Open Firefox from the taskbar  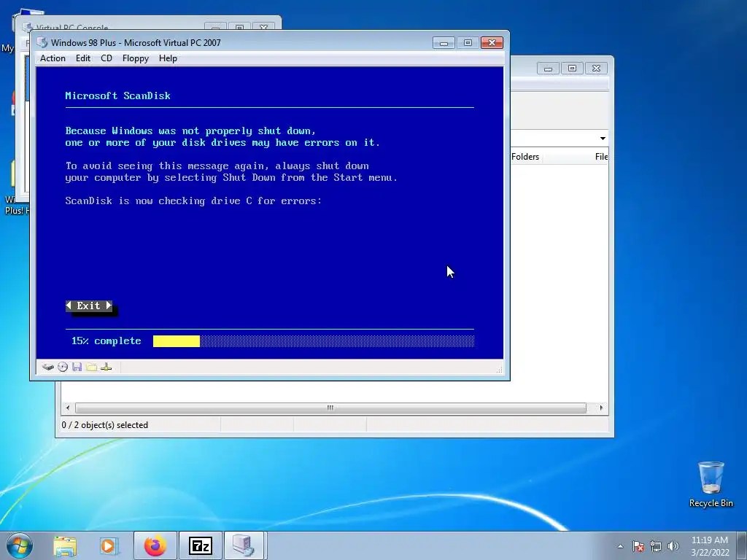point(155,545)
